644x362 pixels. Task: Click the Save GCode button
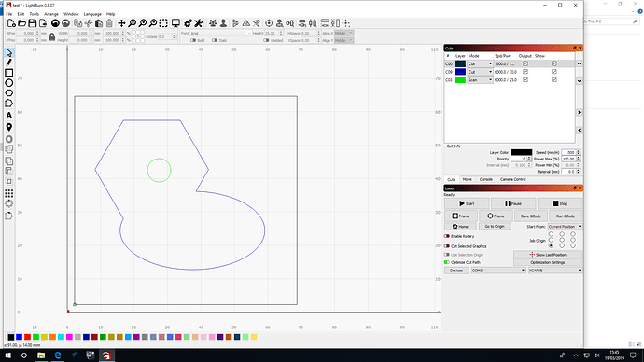coord(531,216)
